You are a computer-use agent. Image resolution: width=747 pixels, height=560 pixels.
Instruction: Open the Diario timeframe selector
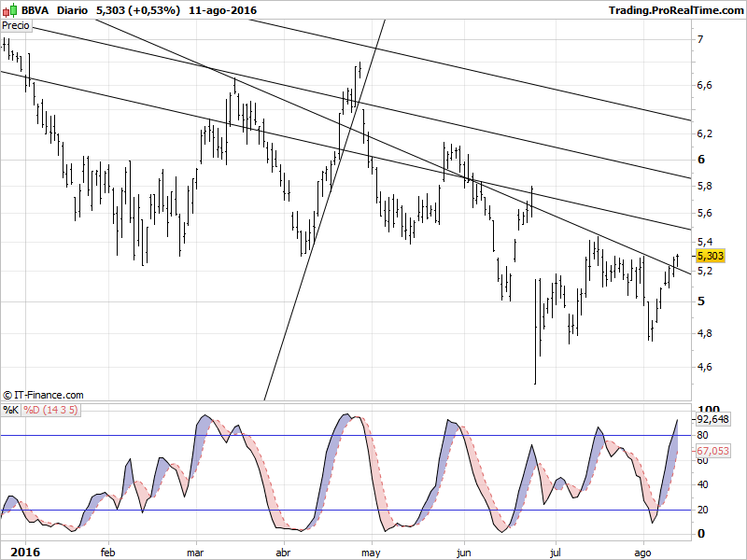coord(73,10)
